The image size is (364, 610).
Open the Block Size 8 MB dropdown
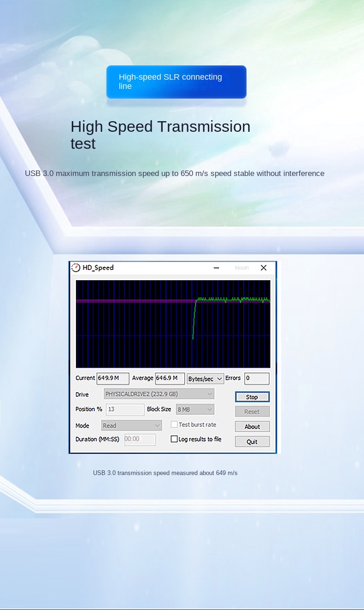pyautogui.click(x=195, y=409)
